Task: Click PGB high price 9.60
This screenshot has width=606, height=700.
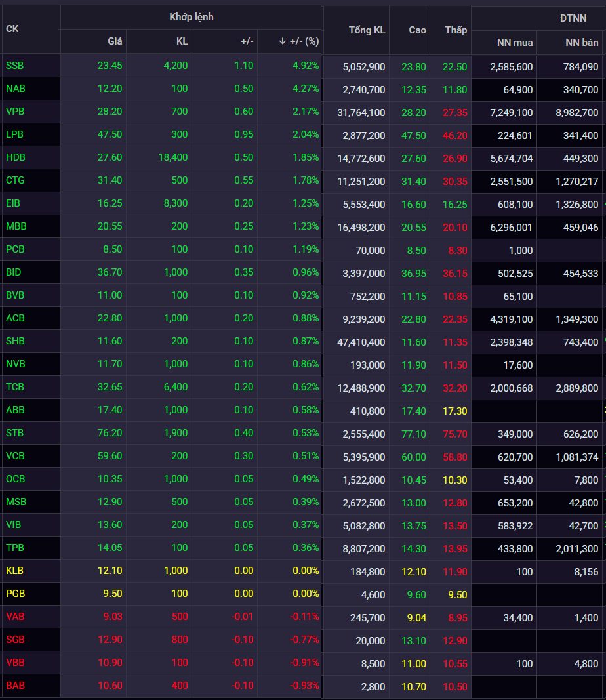Action: point(416,595)
